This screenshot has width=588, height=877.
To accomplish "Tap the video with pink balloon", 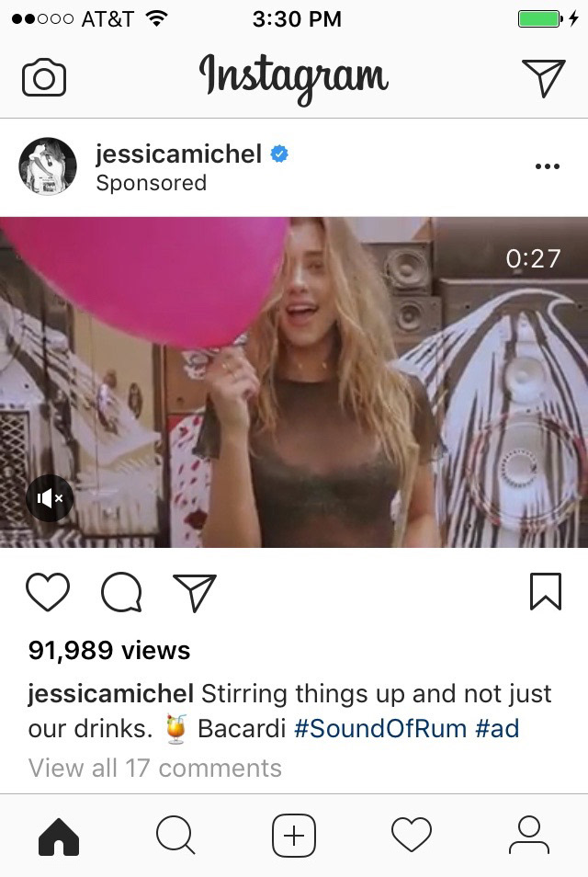I will [x=294, y=382].
